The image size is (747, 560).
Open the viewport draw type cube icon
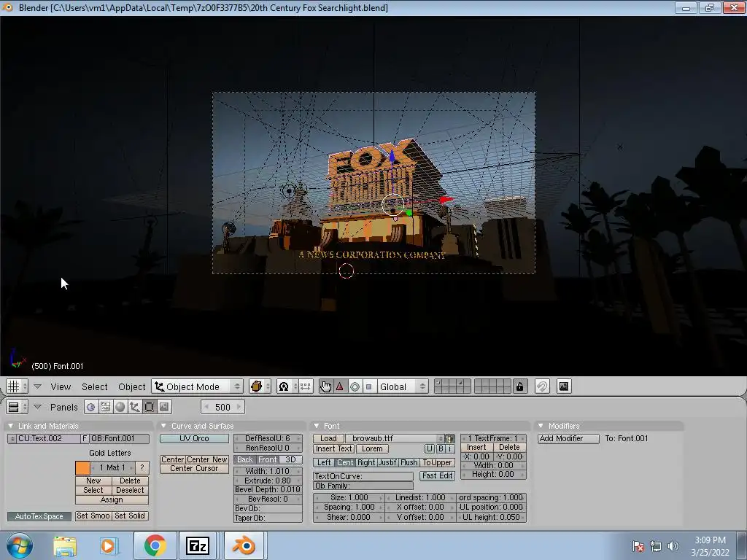click(x=260, y=386)
